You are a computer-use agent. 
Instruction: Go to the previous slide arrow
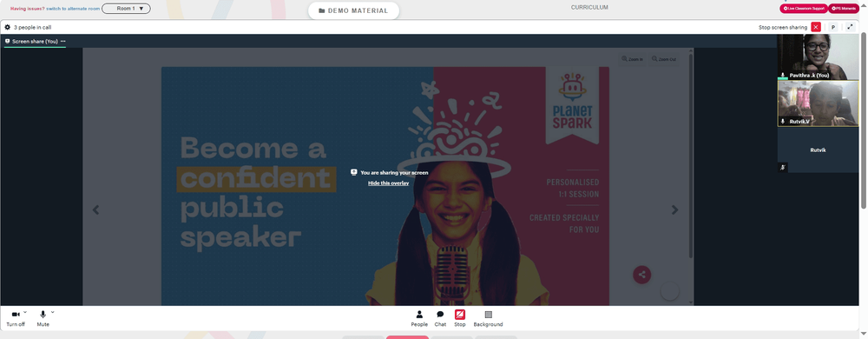tap(95, 210)
